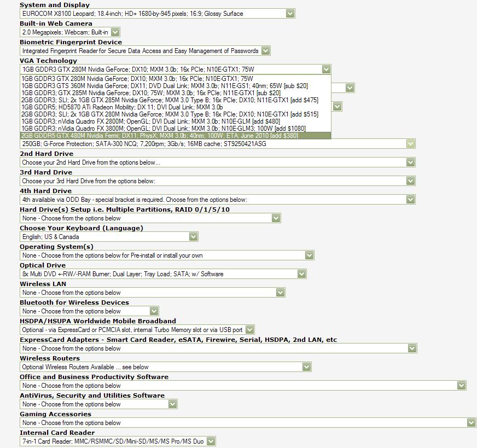Viewport: 477px width, 448px height.
Task: Click partially hidden dropdown arrow beside HD5870 row
Action: (337, 107)
